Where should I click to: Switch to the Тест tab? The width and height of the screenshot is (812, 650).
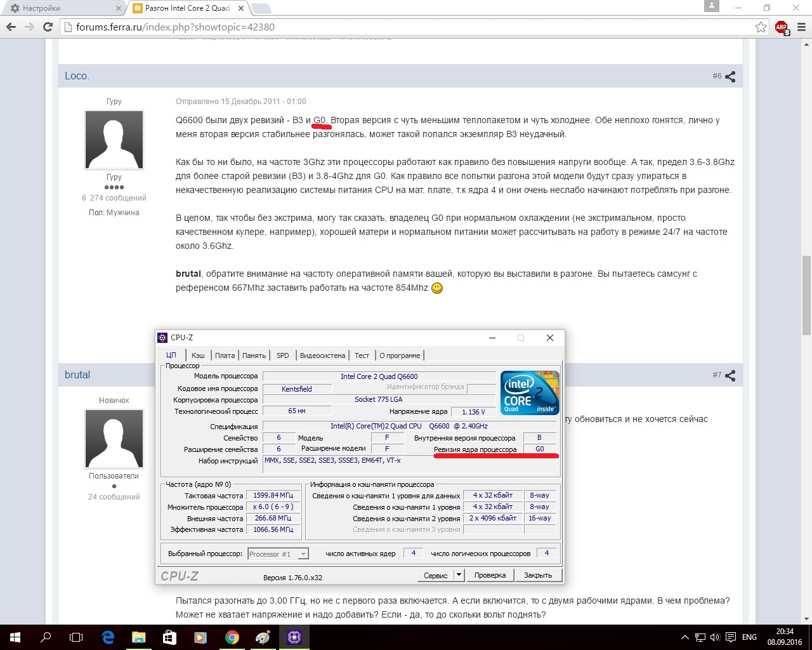coord(362,355)
